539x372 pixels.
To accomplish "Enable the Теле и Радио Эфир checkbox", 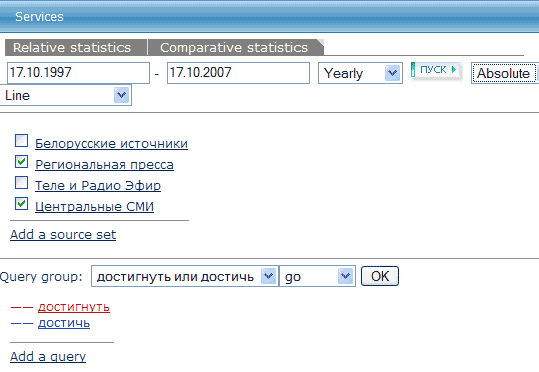I will [x=21, y=183].
